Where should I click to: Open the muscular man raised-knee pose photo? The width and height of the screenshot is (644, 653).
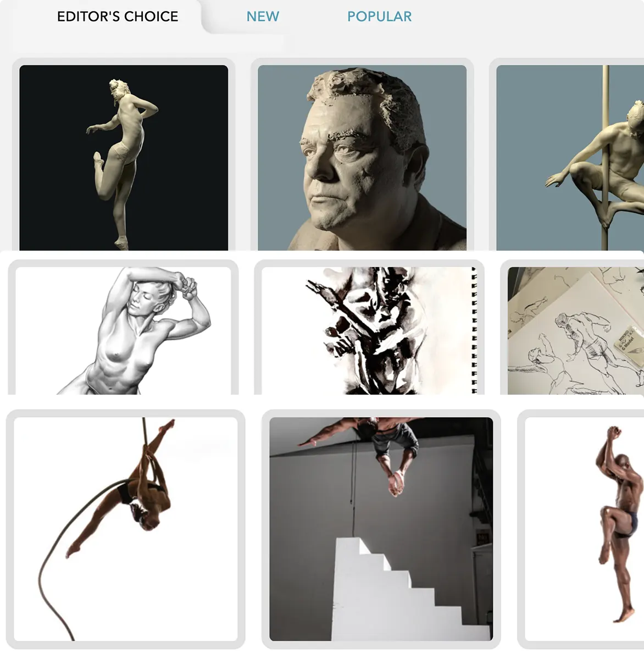click(x=585, y=529)
